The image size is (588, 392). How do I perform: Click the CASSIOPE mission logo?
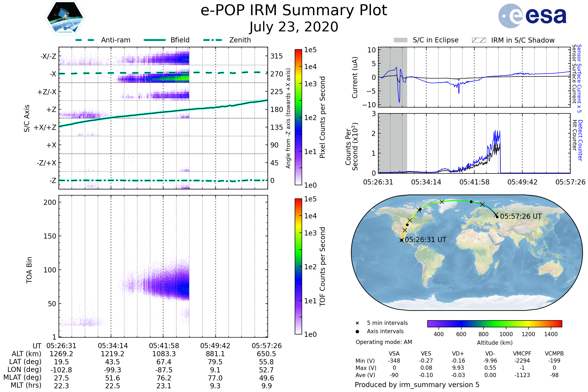point(65,18)
